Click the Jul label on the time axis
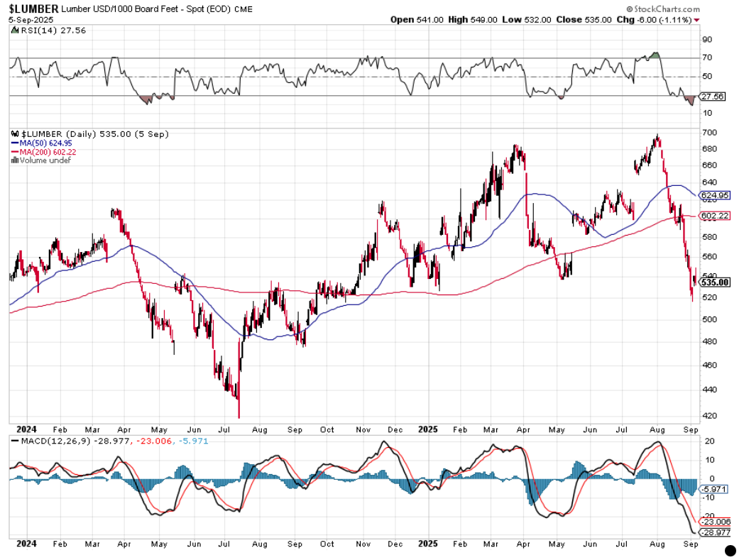744x560 pixels. click(x=226, y=429)
